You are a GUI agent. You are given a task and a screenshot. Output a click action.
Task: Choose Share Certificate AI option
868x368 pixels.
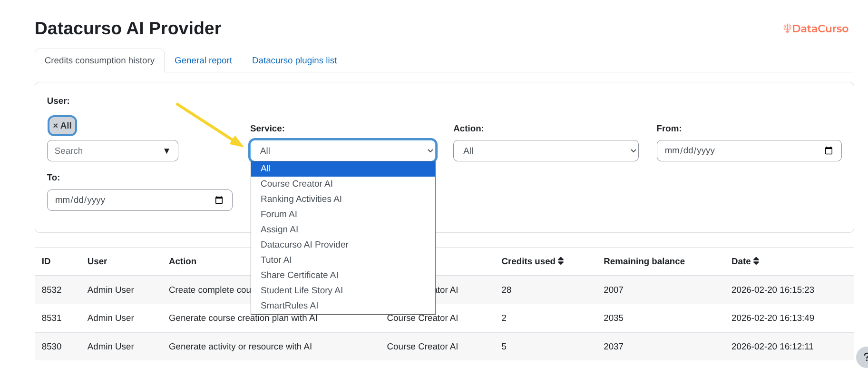tap(299, 275)
